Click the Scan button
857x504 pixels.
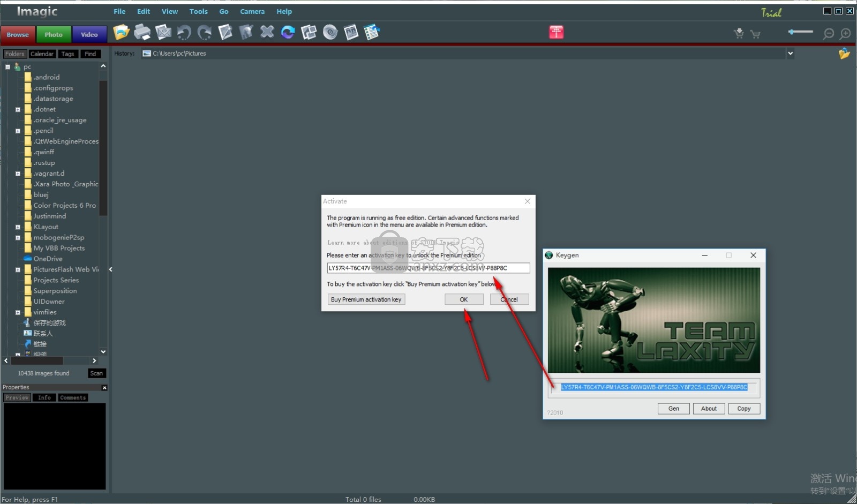pyautogui.click(x=96, y=373)
